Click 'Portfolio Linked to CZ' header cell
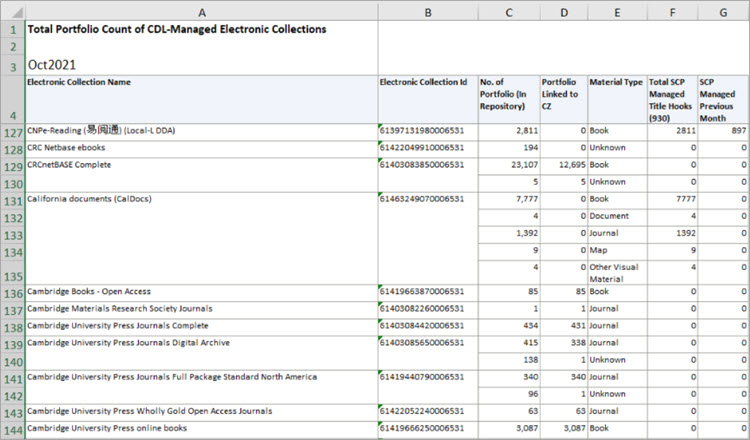Image resolution: width=750 pixels, height=440 pixels. tap(564, 99)
